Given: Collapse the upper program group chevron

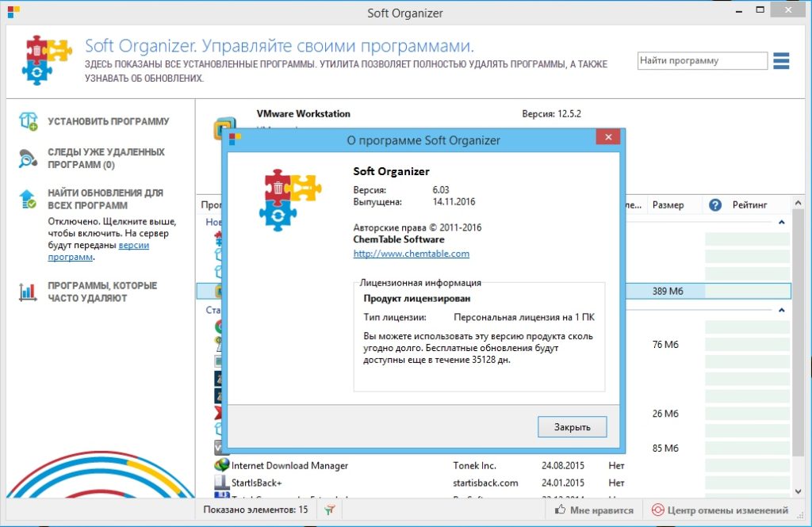Looking at the screenshot, I should pos(781,222).
